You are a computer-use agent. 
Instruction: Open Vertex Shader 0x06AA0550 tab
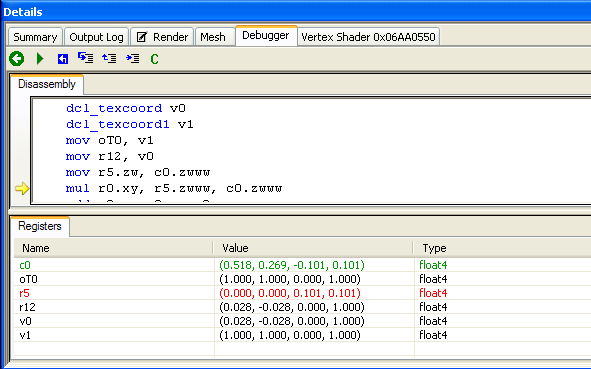369,37
